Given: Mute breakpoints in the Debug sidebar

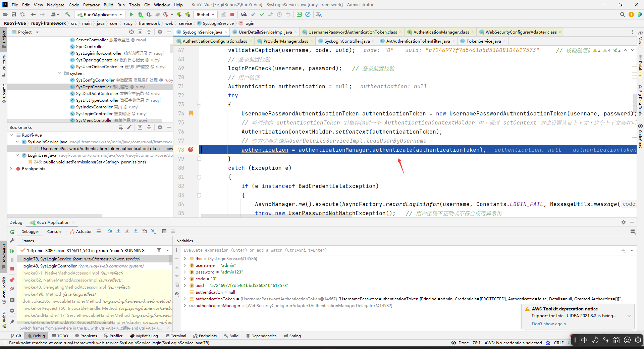Looking at the screenshot, I should 12,289.
